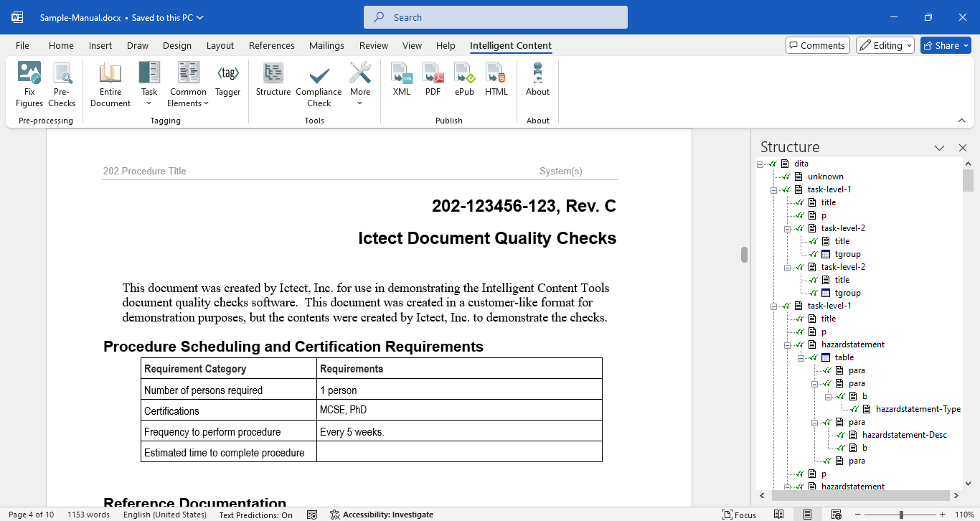Run a Compliance Check
The image size is (980, 521).
pos(318,83)
